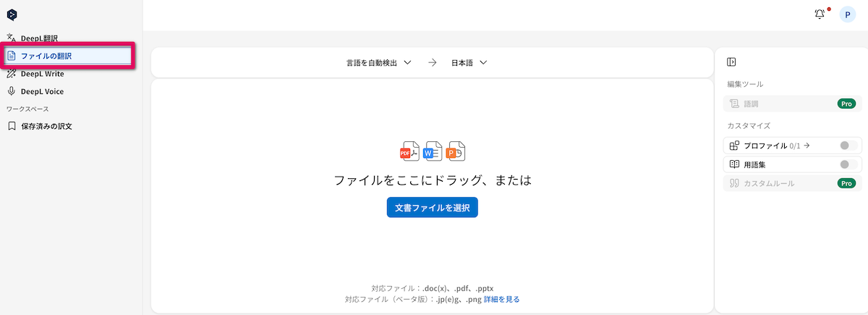Click the microphone icon beside DeepL Voice
868x315 pixels.
pos(12,91)
